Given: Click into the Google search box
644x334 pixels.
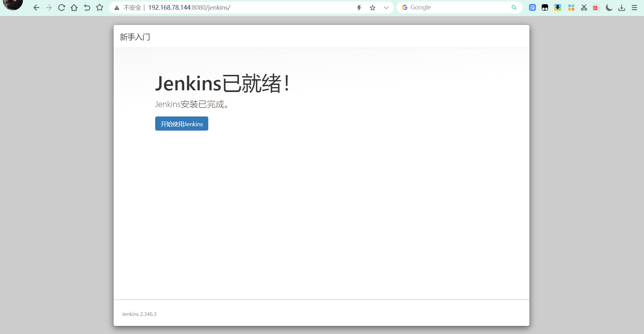Looking at the screenshot, I should 459,7.
